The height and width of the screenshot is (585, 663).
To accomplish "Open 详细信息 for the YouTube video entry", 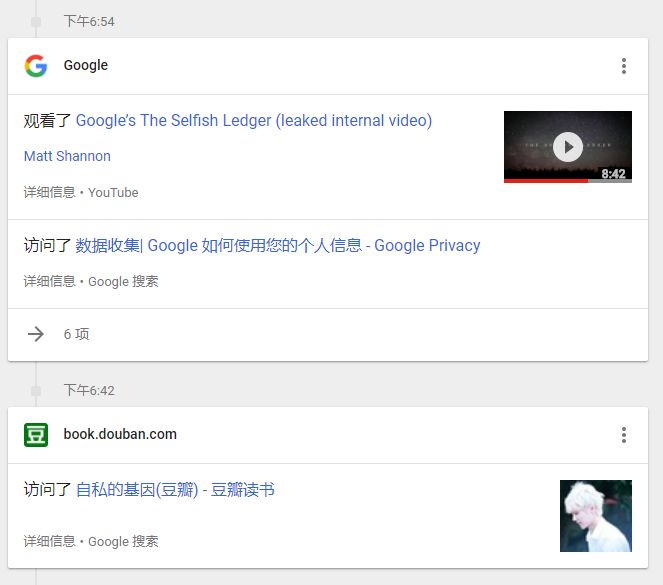I will click(49, 192).
